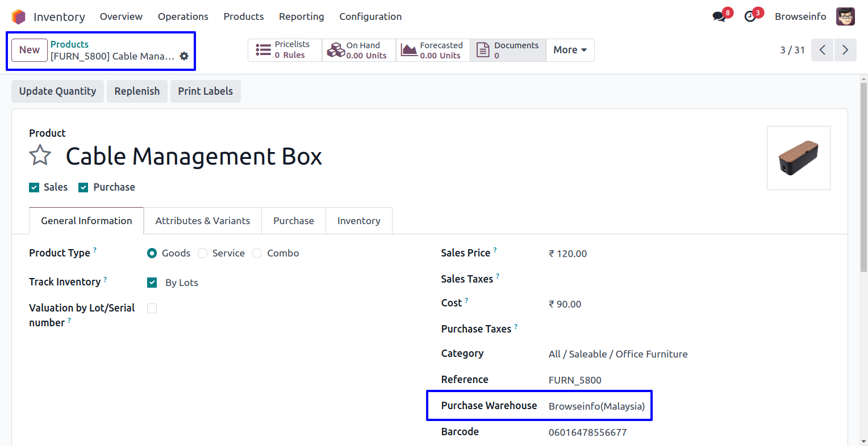Open the activities clock icon
Image resolution: width=868 pixels, height=446 pixels.
pyautogui.click(x=750, y=16)
